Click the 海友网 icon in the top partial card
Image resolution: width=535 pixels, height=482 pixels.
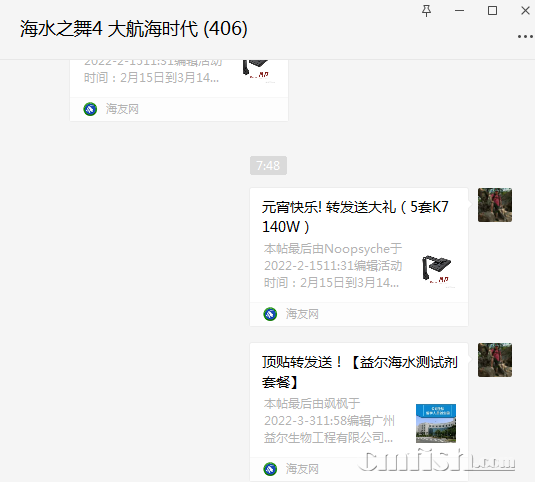(90, 109)
